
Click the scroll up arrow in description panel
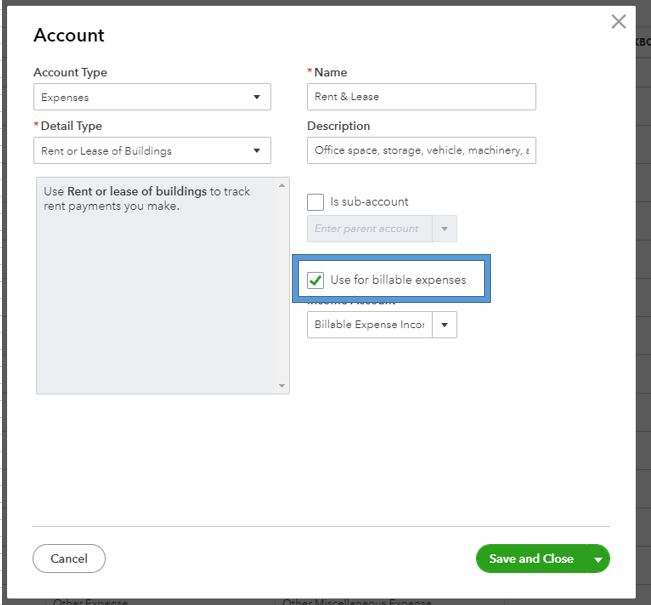pos(281,185)
